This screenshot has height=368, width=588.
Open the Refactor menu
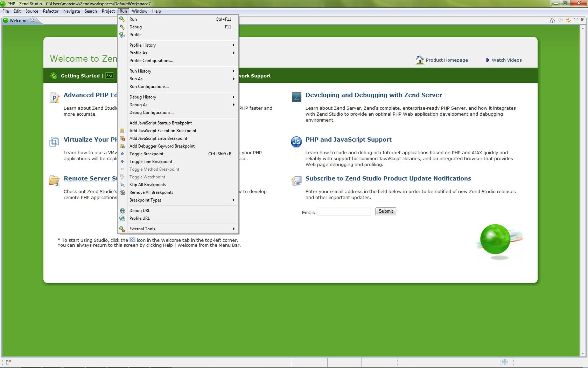point(51,11)
